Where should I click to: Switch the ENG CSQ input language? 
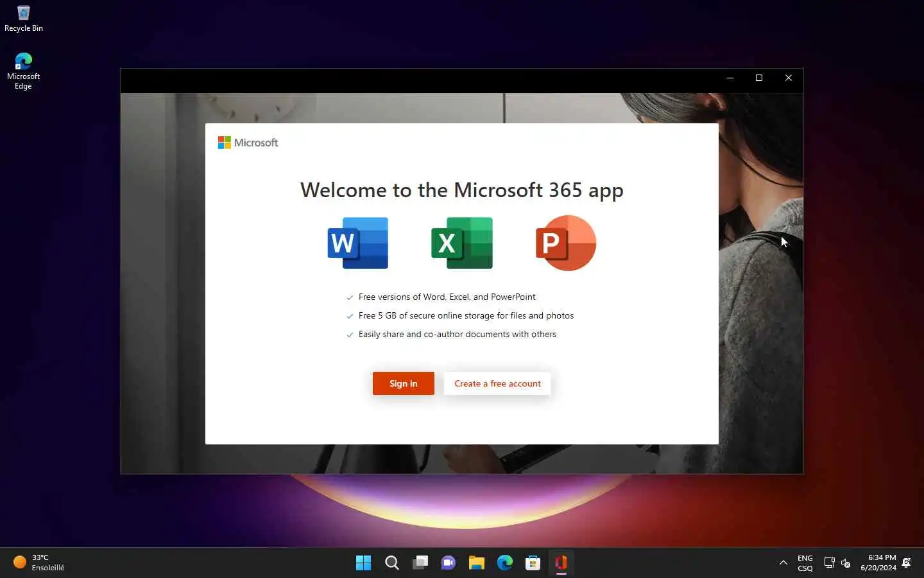point(805,563)
